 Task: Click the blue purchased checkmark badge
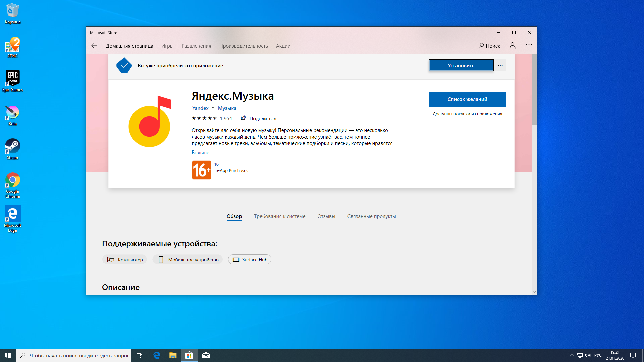pyautogui.click(x=124, y=66)
